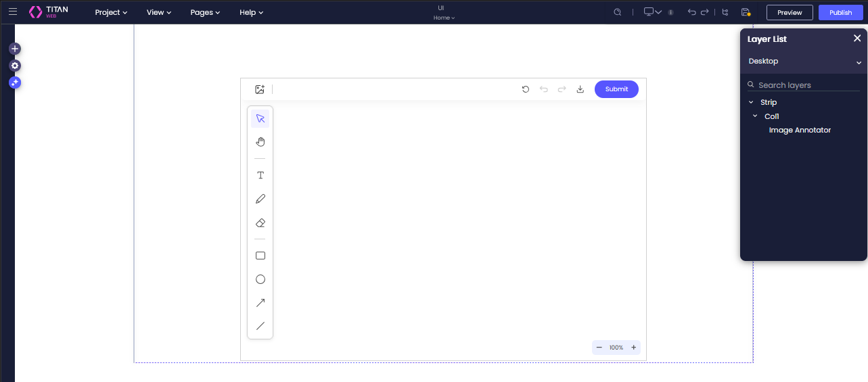Click the add image icon in the annotator
The width and height of the screenshot is (868, 382).
pos(260,89)
